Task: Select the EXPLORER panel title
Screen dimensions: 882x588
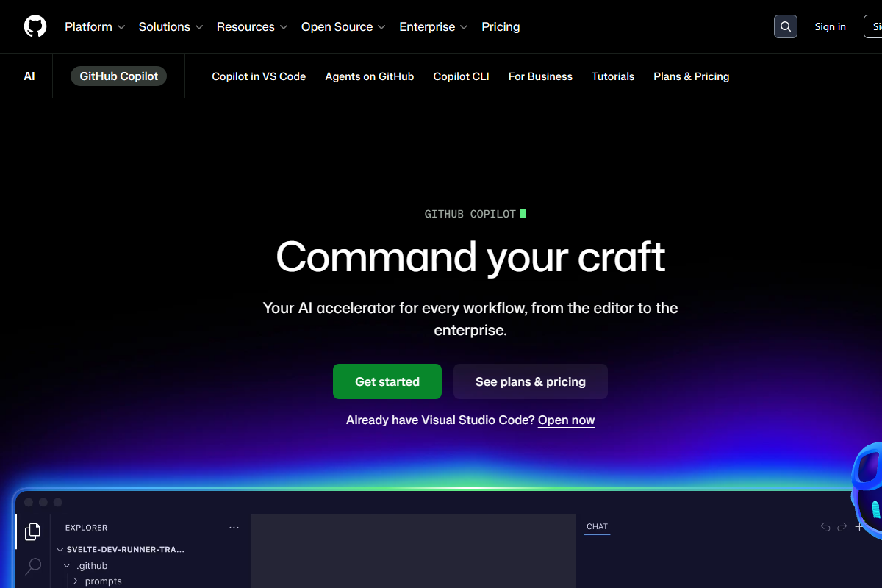Action: pos(87,528)
